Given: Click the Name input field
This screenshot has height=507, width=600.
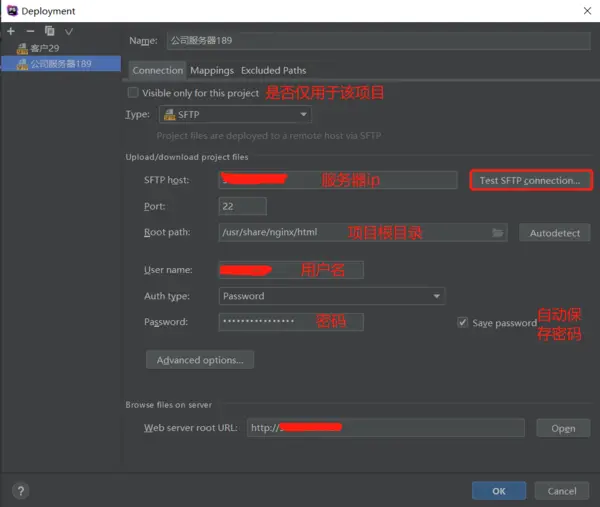Looking at the screenshot, I should [x=378, y=41].
